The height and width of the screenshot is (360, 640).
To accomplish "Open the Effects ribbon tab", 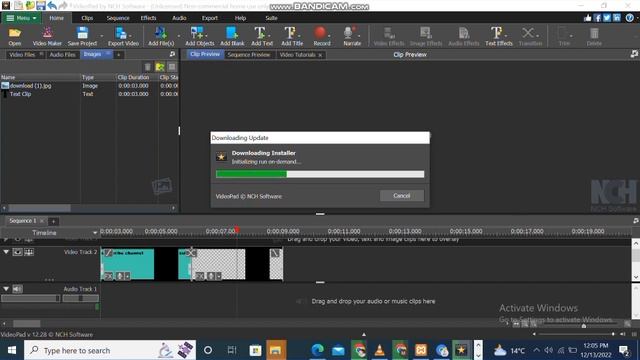I will pyautogui.click(x=149, y=18).
